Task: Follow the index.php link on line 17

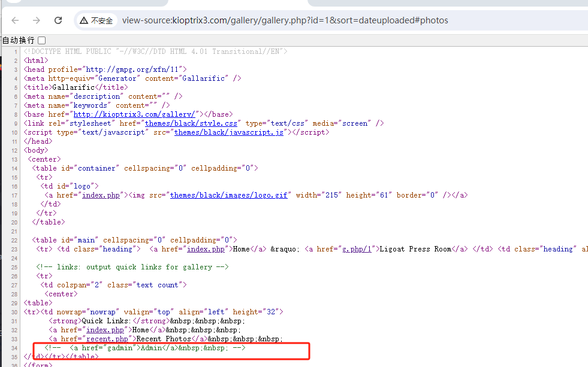Action: tap(101, 195)
